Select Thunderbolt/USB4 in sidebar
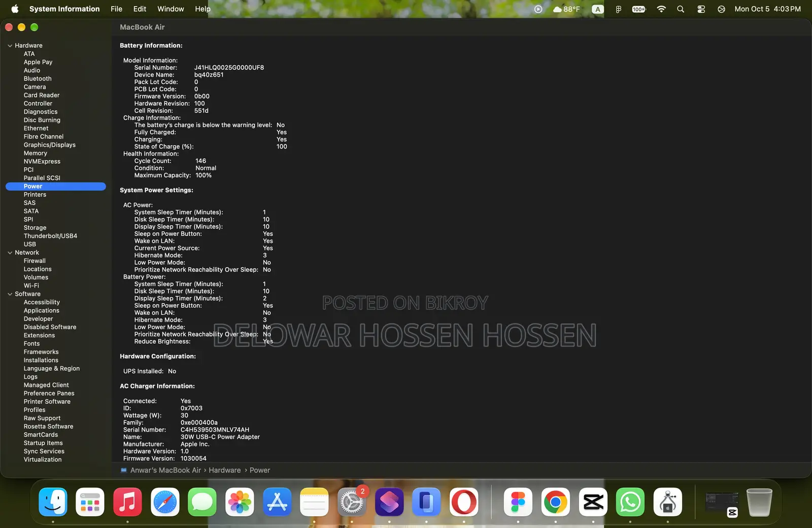Viewport: 812px width, 528px height. pyautogui.click(x=50, y=236)
